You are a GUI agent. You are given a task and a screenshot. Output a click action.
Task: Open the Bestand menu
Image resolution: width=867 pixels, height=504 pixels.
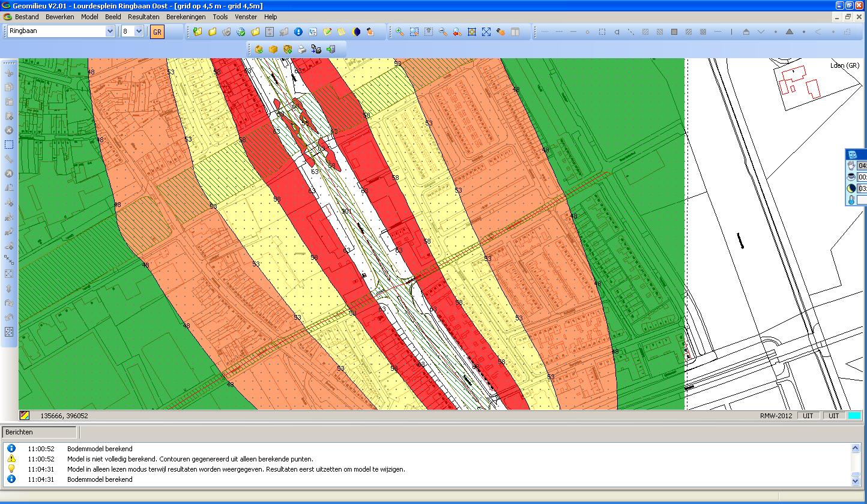[27, 17]
